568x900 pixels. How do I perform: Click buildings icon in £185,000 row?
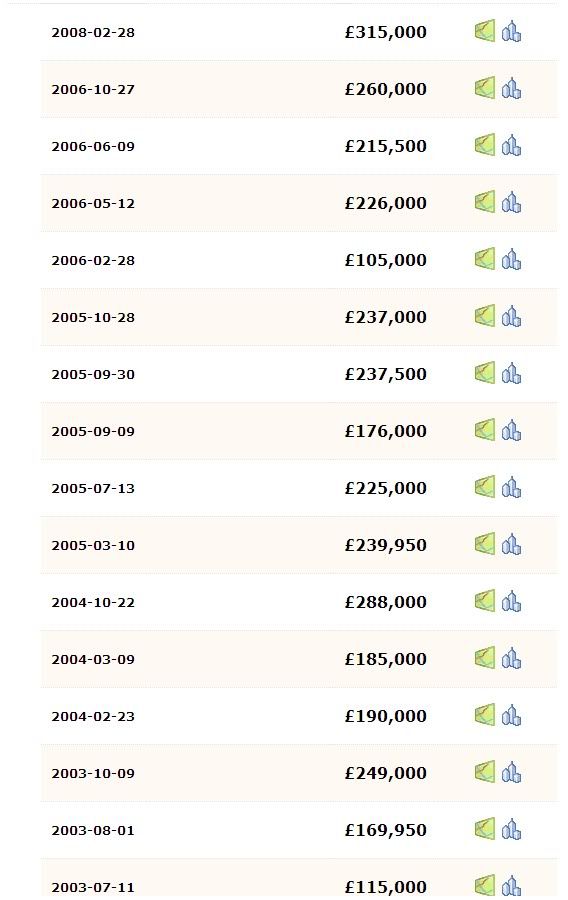pos(511,658)
